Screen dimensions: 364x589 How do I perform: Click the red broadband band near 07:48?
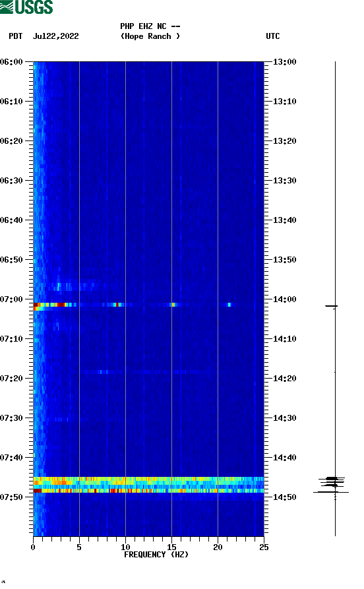pos(149,491)
